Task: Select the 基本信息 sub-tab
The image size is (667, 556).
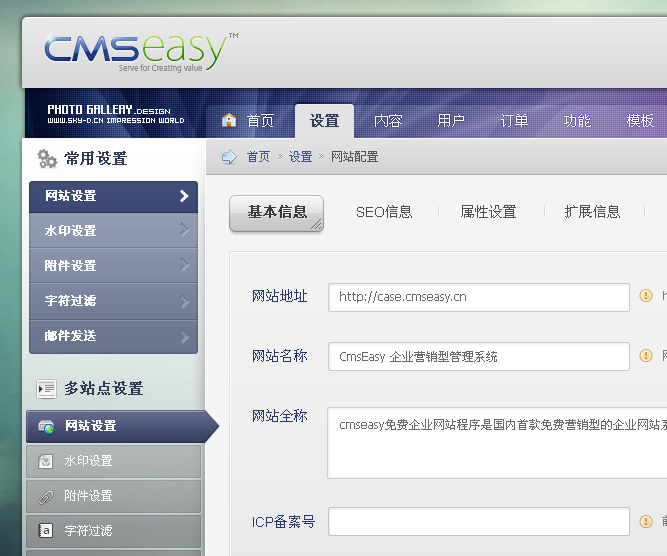Action: pos(276,213)
